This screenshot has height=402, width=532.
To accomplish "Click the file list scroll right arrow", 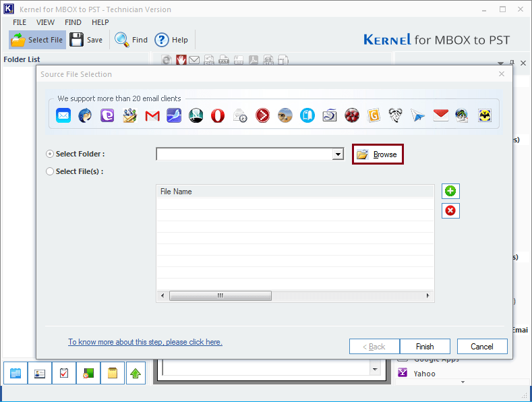I will 428,295.
